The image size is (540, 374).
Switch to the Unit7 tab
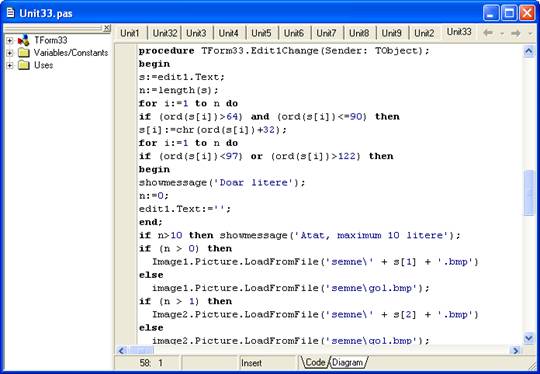click(326, 33)
